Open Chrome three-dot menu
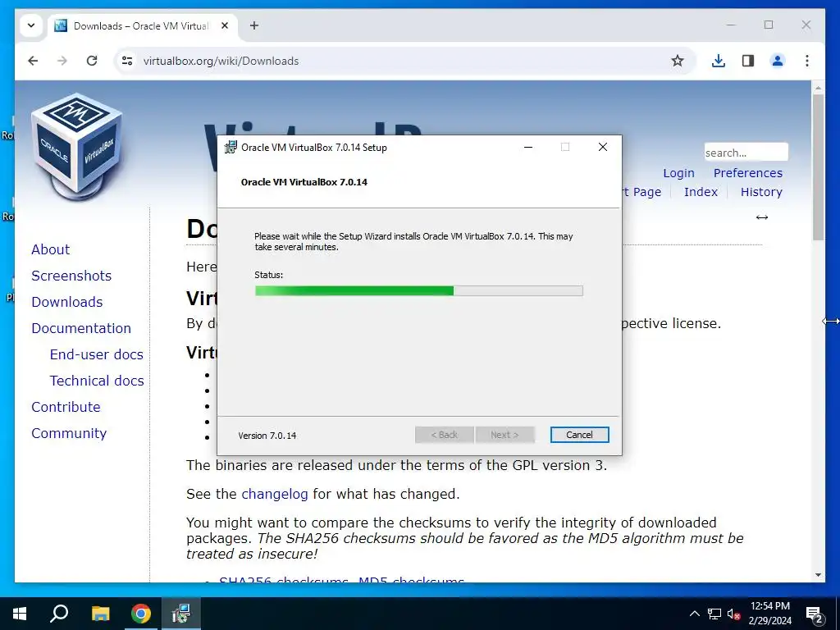Screen dimensions: 840x630 coord(807,61)
